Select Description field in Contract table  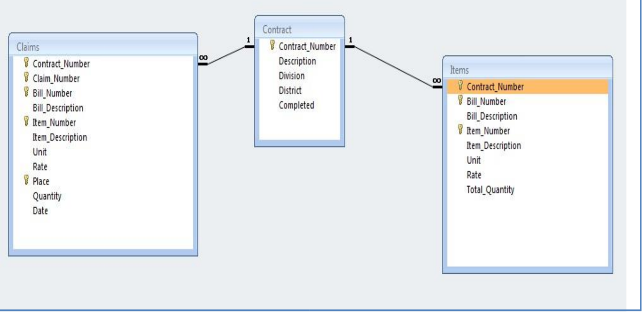coord(297,61)
